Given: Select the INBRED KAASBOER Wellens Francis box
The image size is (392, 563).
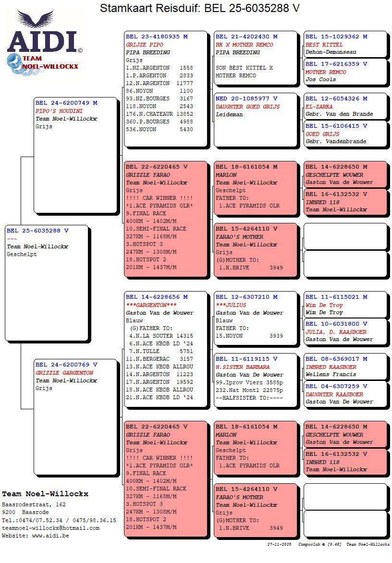Looking at the screenshot, I should (x=345, y=367).
